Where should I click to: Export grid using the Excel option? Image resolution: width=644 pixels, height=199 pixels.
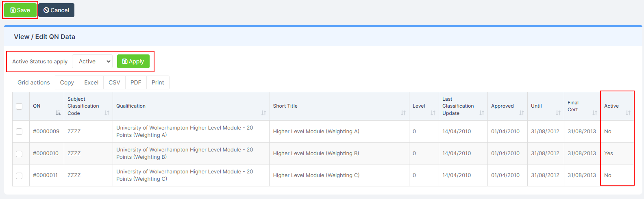pos(91,82)
